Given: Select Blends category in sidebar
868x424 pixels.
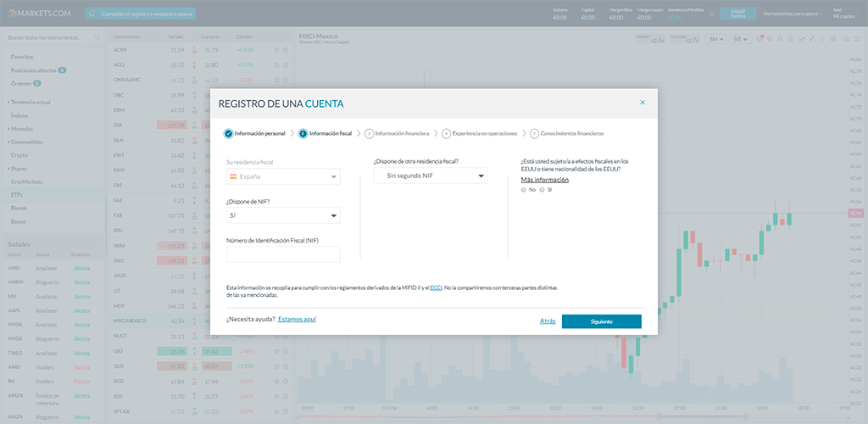Looking at the screenshot, I should click(19, 208).
